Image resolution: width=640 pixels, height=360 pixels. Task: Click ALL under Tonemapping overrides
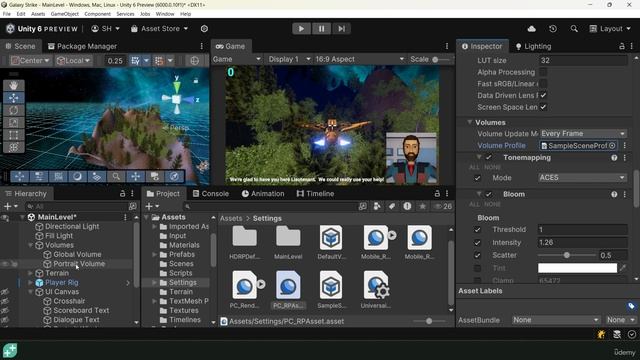point(474,167)
